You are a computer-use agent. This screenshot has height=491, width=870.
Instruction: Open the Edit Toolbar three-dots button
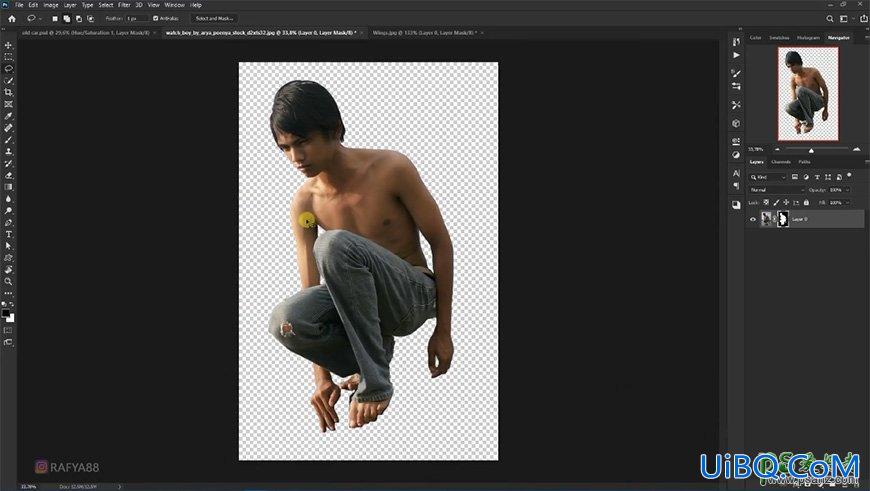(8, 293)
